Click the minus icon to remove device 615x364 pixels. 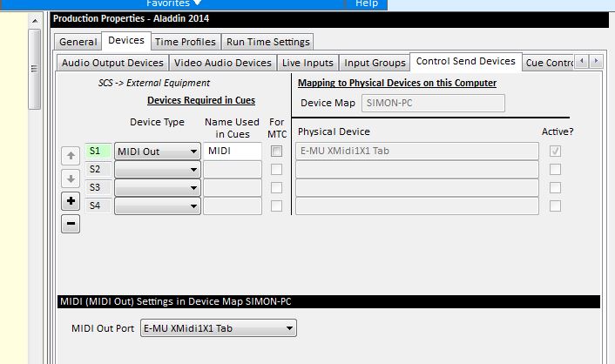[x=71, y=224]
